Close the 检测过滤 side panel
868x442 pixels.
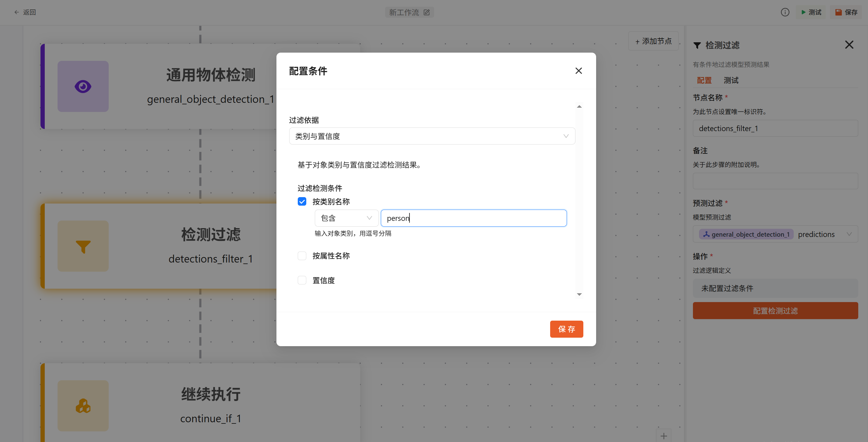849,45
